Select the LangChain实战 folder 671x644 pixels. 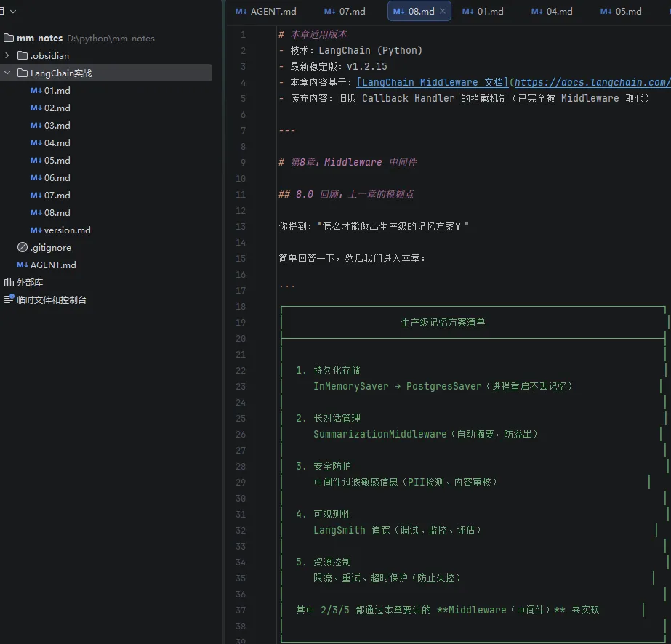click(61, 73)
